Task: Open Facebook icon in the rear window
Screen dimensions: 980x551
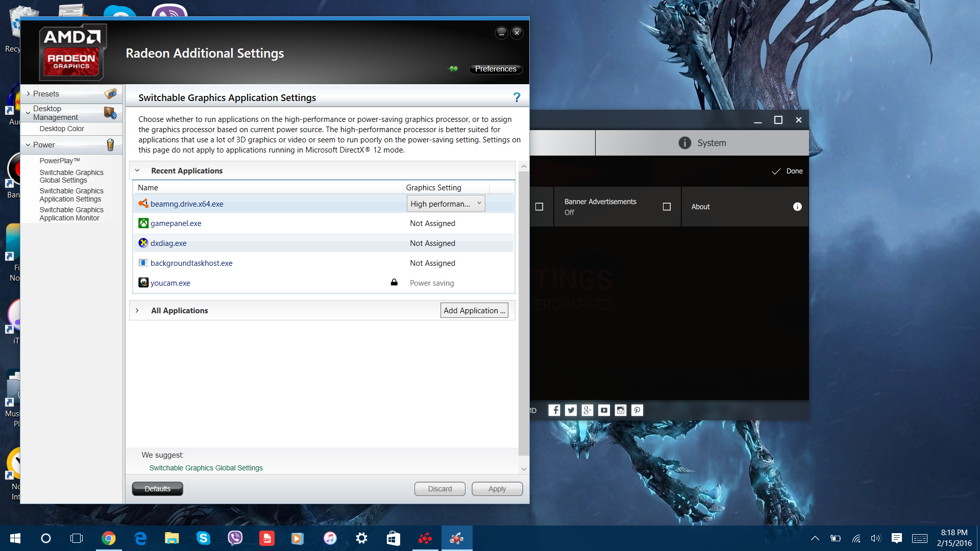Action: pos(554,410)
